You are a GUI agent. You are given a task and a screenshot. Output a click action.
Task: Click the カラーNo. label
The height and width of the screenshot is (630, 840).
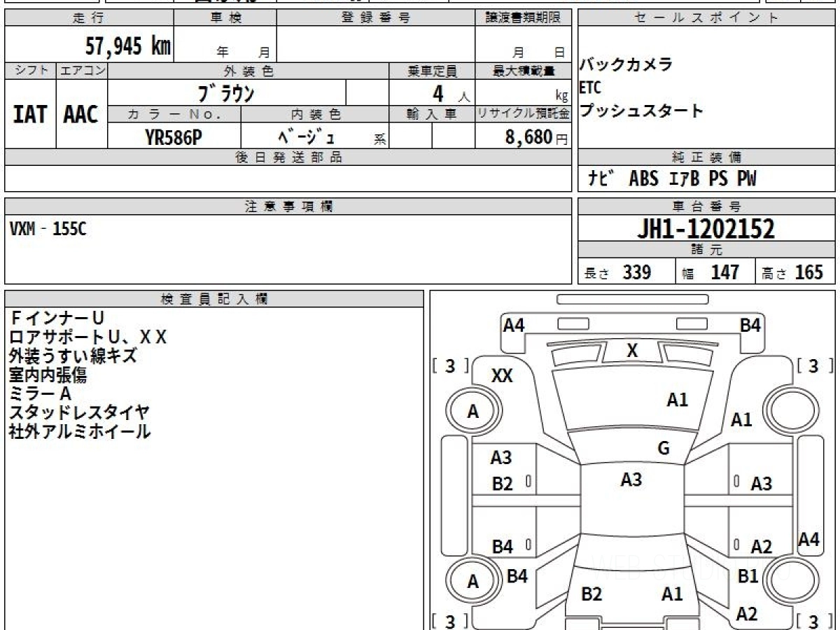[174, 113]
